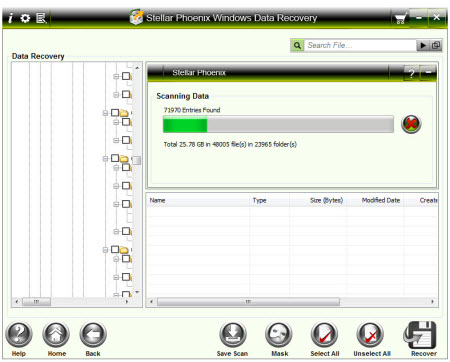
Task: Click in the Search File field
Action: (x=360, y=45)
